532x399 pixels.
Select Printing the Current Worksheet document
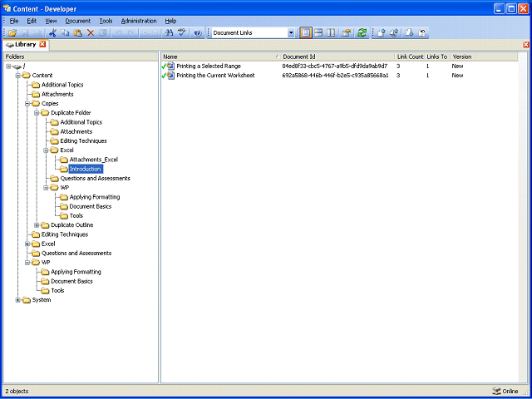(215, 76)
